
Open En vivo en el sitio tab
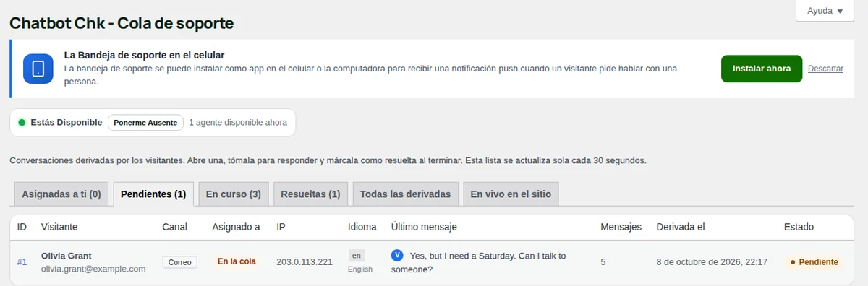(511, 194)
